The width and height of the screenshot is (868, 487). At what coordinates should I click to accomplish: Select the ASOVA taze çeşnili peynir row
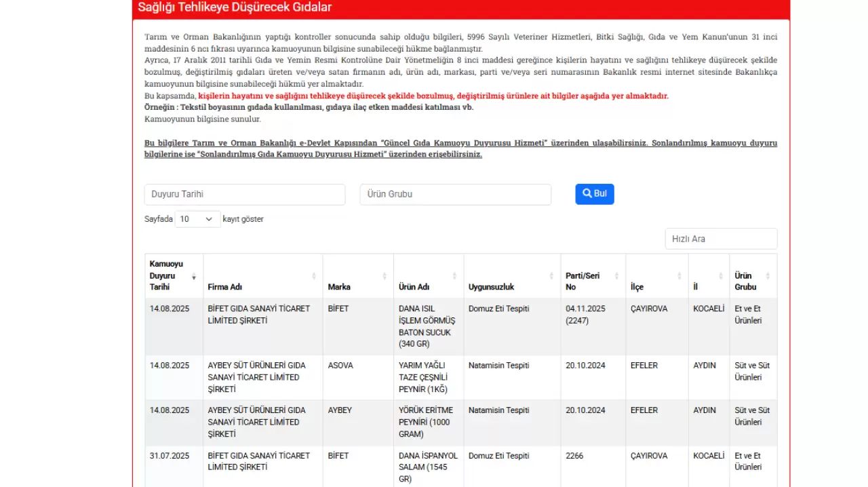click(460, 377)
